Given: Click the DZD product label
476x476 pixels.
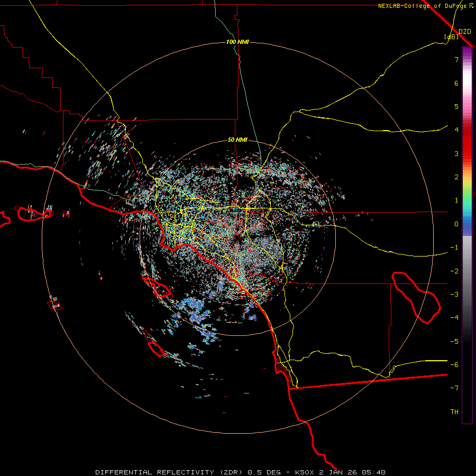Looking at the screenshot, I should (465, 32).
